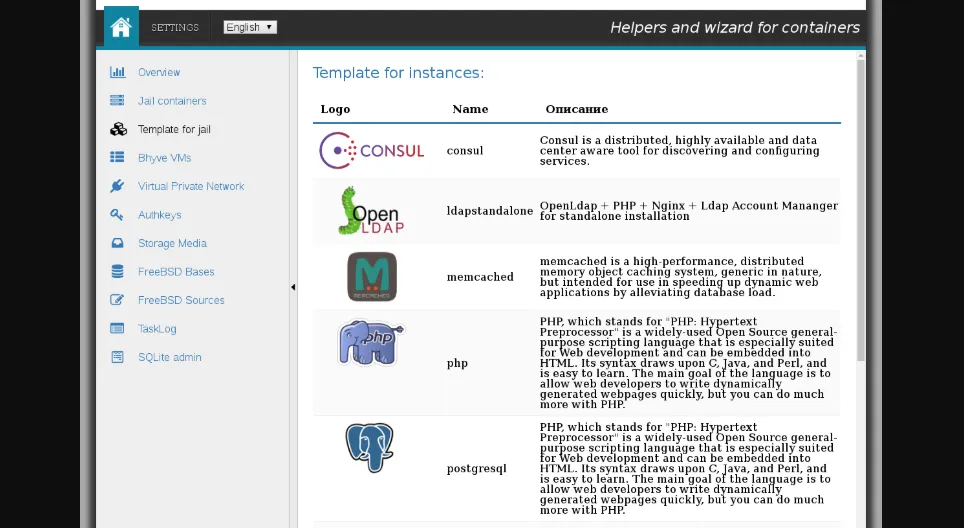Click the PHP elephant logo
Image resolution: width=964 pixels, height=528 pixels.
[371, 342]
